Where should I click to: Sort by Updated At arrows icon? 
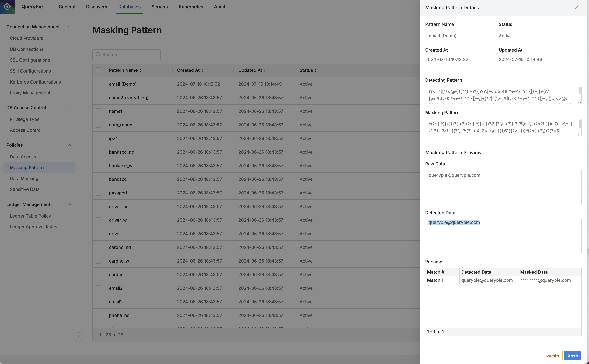[x=265, y=70]
